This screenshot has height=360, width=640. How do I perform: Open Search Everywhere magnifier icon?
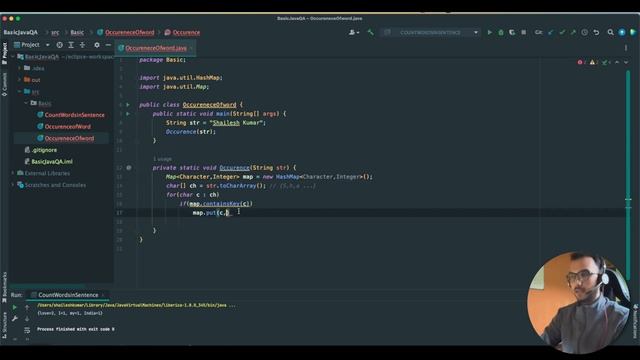(x=610, y=32)
